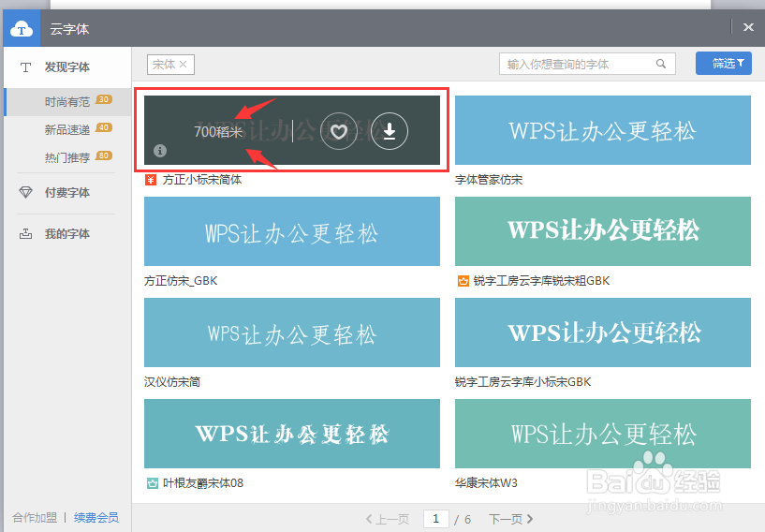
Task: Click the 40 badge on 新品速递
Action: pos(103,127)
